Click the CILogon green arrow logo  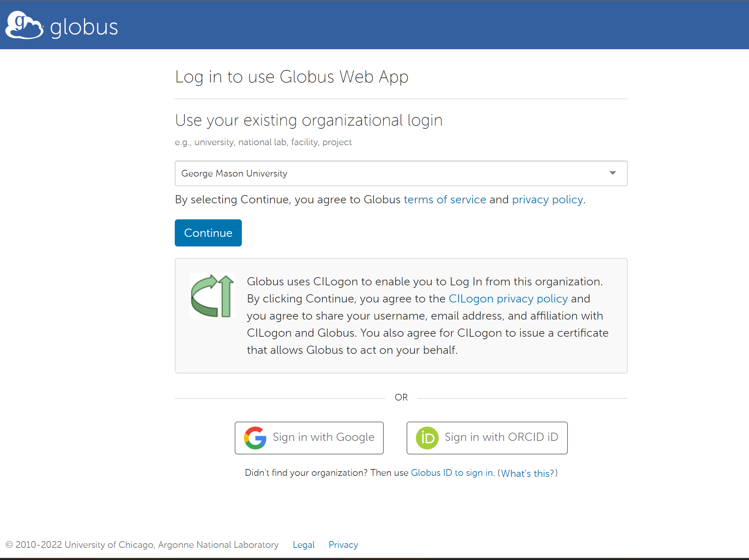pyautogui.click(x=213, y=296)
